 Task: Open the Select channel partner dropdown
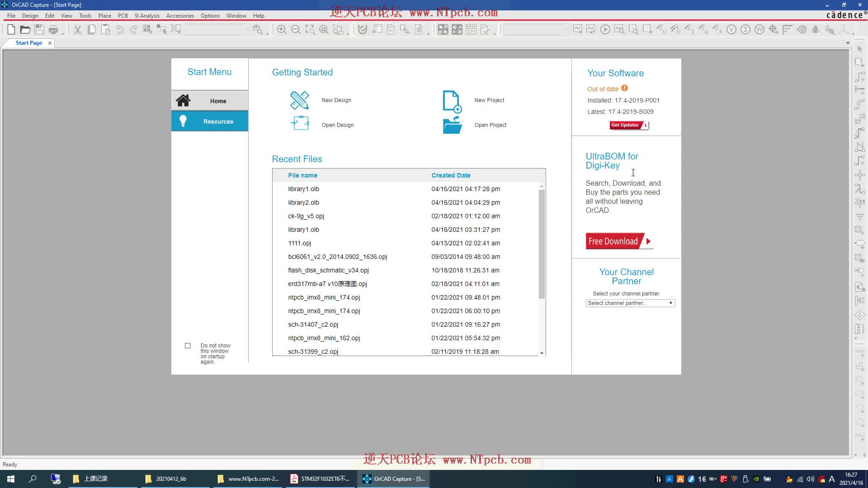pos(630,303)
